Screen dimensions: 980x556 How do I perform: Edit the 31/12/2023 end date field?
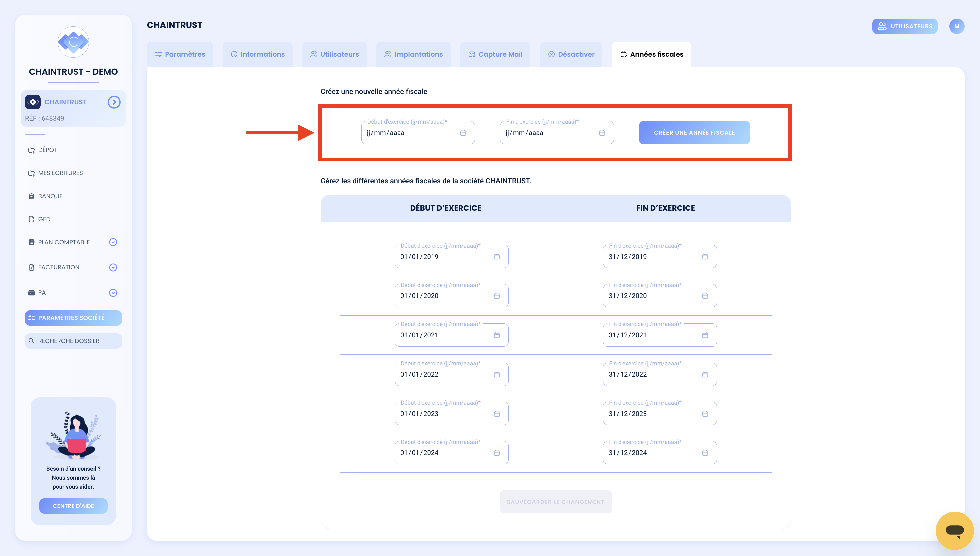pos(660,414)
